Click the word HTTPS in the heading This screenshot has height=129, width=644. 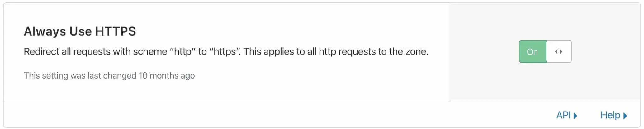point(116,31)
